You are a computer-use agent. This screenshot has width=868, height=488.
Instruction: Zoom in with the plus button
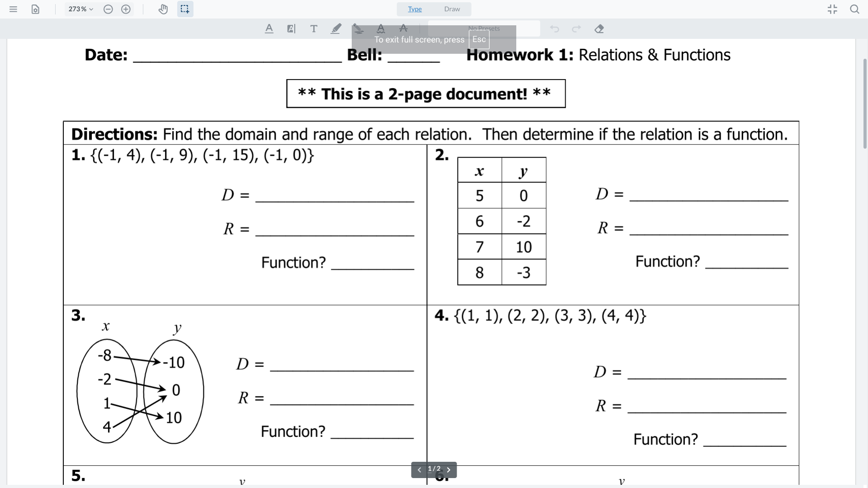pyautogui.click(x=126, y=9)
